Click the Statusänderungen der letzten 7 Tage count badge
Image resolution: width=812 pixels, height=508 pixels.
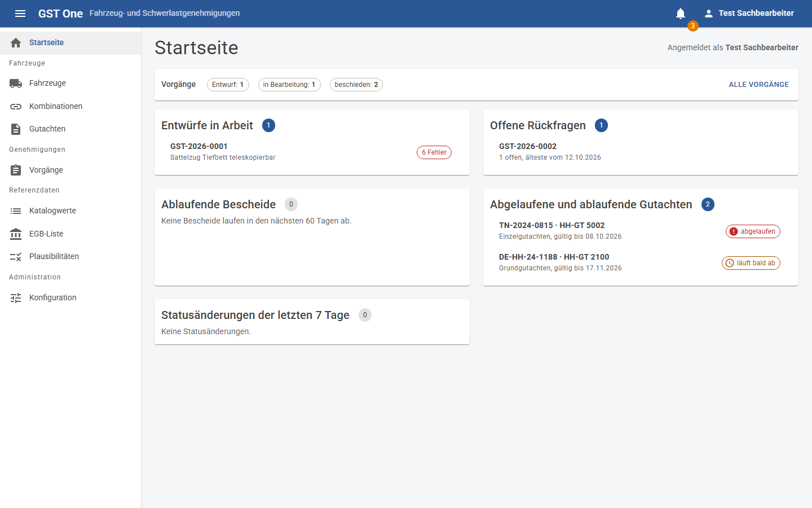point(365,315)
